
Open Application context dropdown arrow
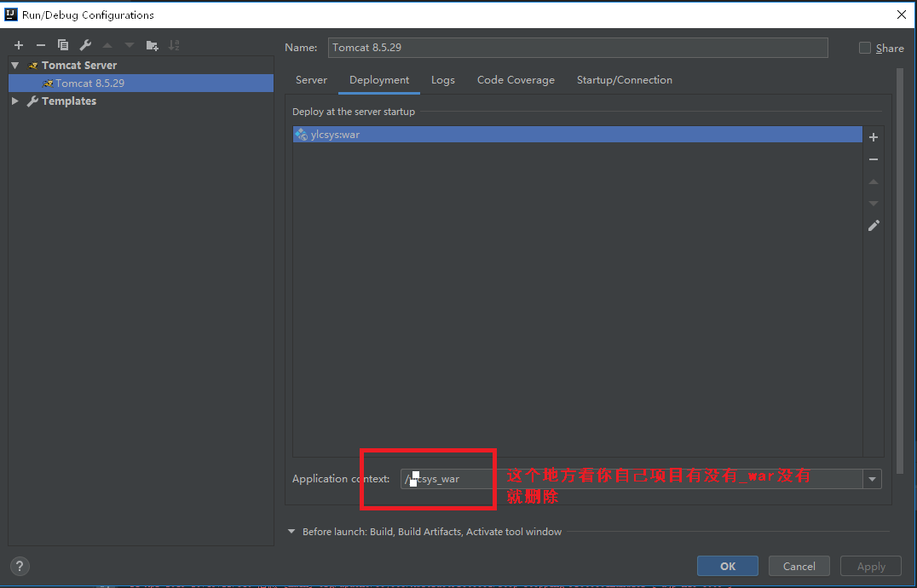[872, 479]
